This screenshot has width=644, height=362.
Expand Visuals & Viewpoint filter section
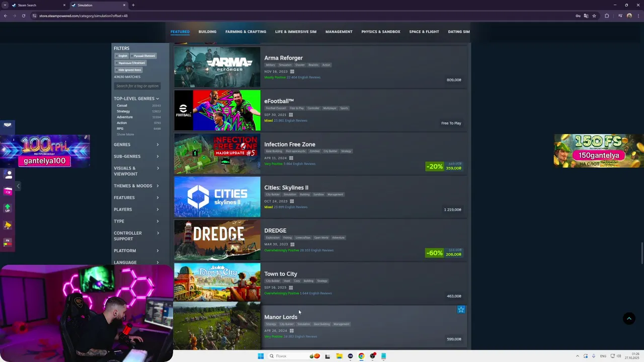[x=136, y=171]
